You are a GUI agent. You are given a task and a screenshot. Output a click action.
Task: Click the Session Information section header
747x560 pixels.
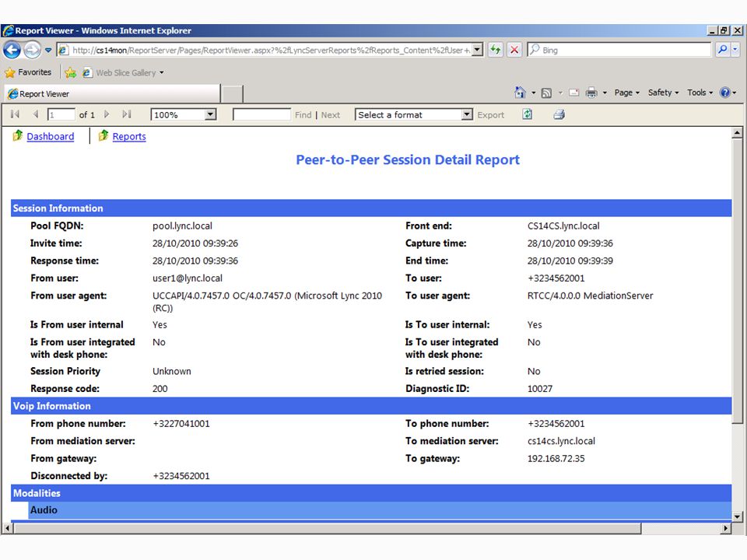pos(371,208)
